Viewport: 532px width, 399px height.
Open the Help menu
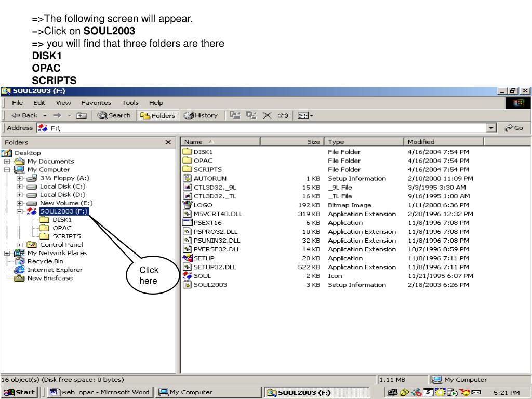(156, 103)
